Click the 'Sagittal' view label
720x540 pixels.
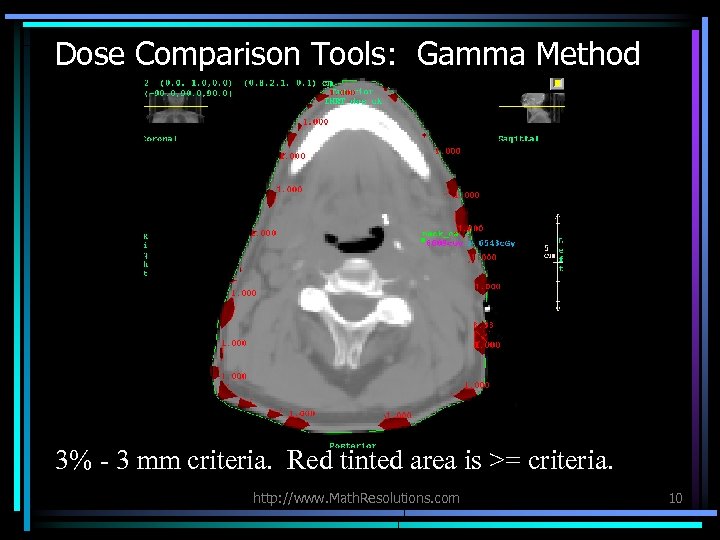(x=518, y=138)
